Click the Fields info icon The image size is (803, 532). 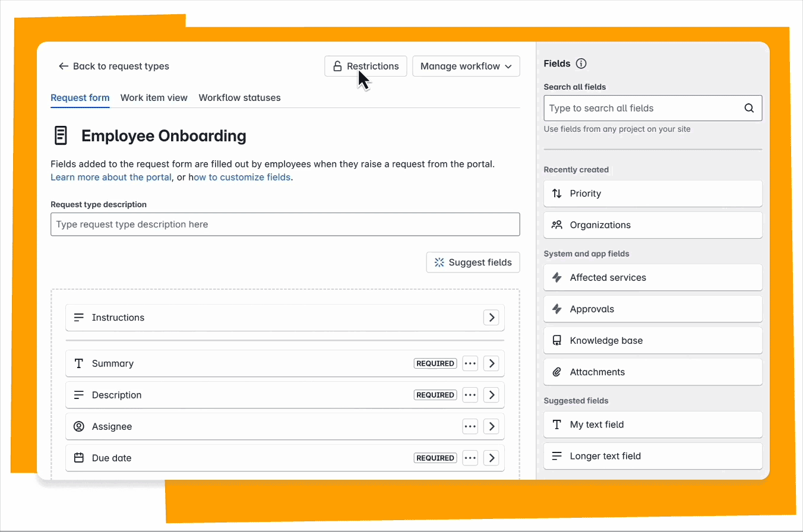[581, 64]
